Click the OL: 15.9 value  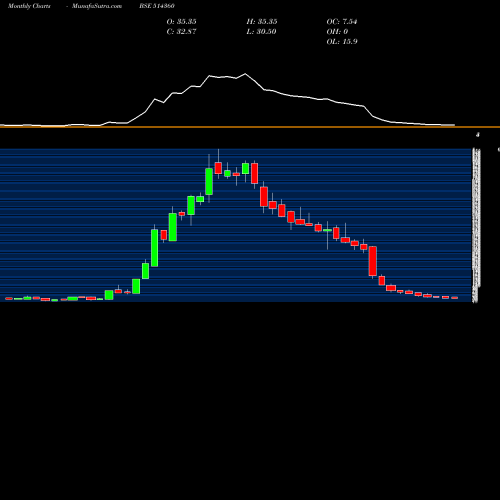(342, 42)
